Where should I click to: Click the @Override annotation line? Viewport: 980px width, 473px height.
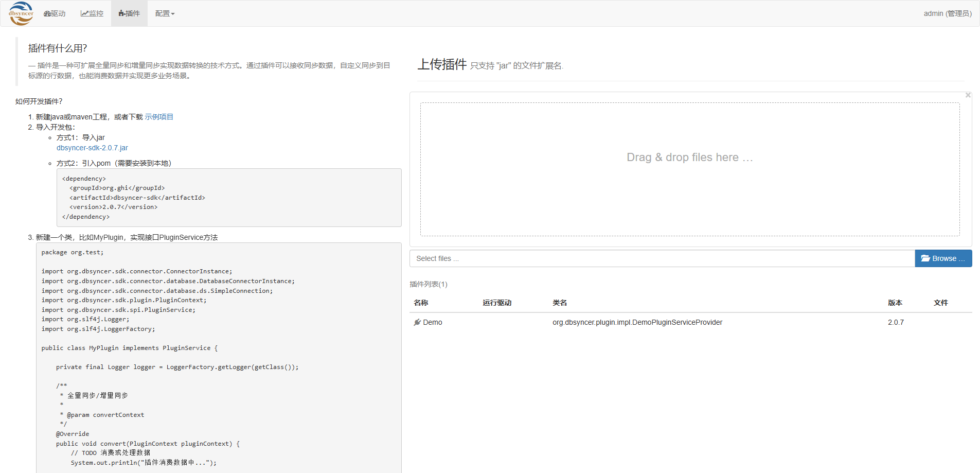(x=73, y=434)
